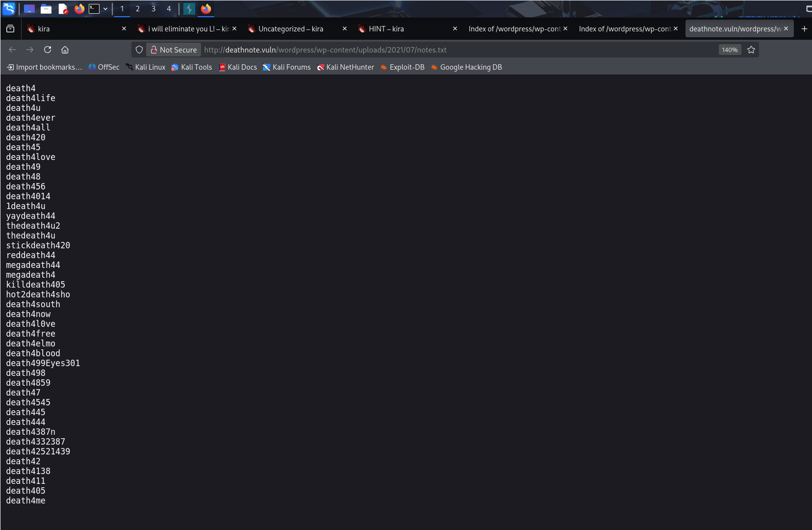Click the "death42521439" line
812x530 pixels.
38,451
